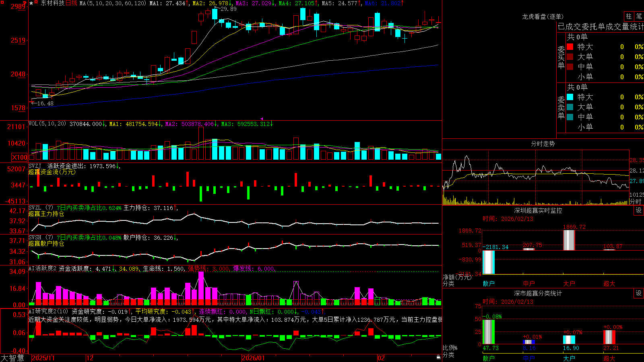This screenshot has height=362, width=644.
Task: Click the 超大 bar showing 103.87
Action: point(609,249)
